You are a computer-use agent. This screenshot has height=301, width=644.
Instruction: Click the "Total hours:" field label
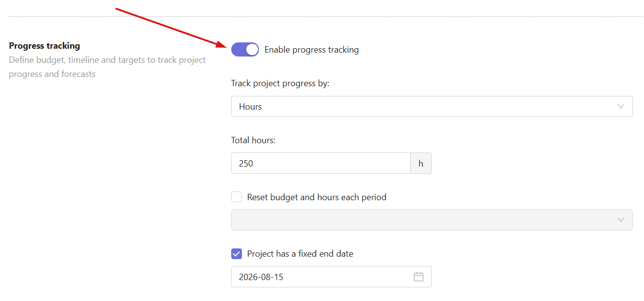tap(253, 140)
